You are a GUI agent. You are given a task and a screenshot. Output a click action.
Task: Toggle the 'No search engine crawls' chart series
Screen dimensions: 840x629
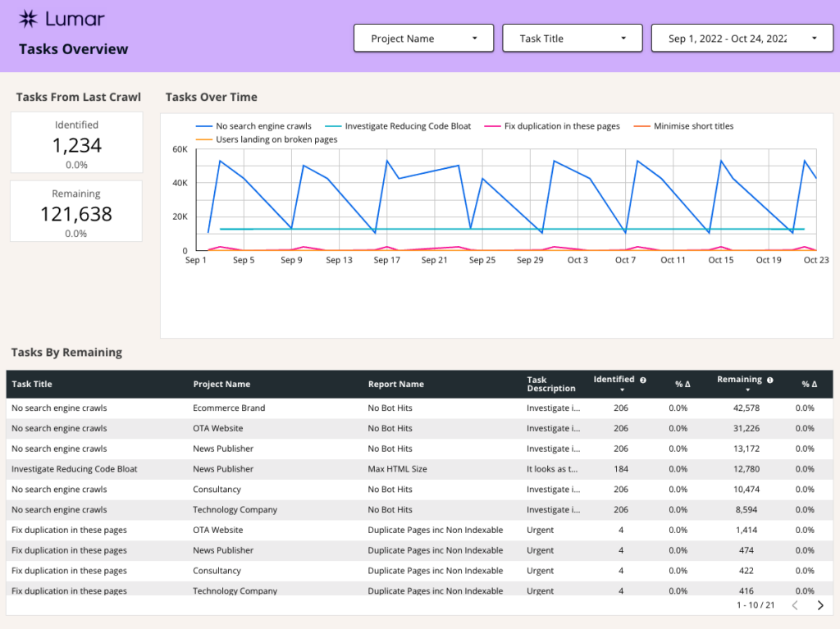[262, 125]
